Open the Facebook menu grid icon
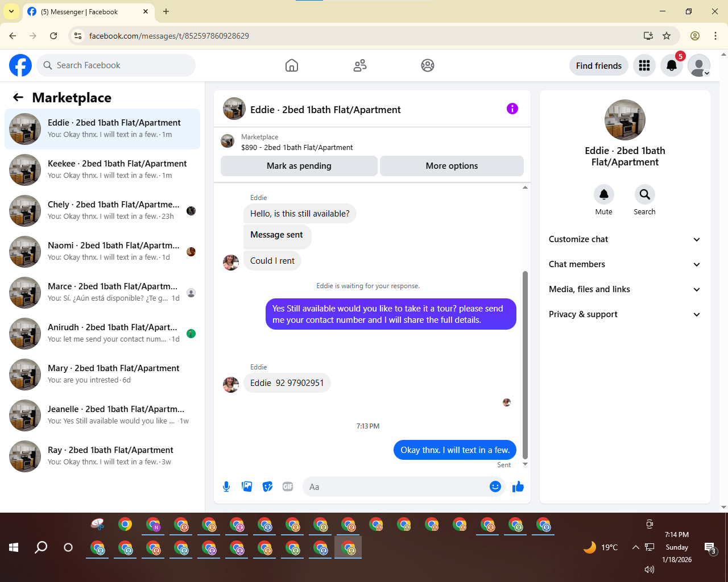Image resolution: width=728 pixels, height=582 pixels. (644, 65)
